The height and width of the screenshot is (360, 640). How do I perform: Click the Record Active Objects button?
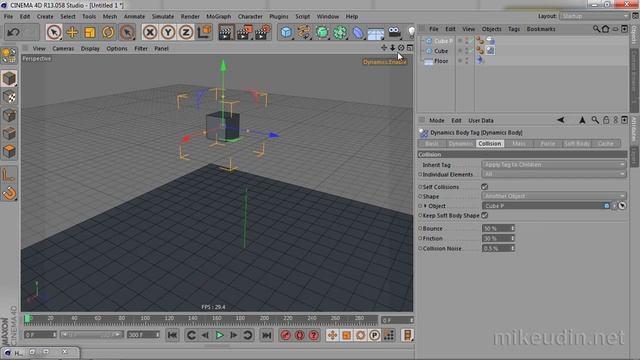tap(286, 335)
